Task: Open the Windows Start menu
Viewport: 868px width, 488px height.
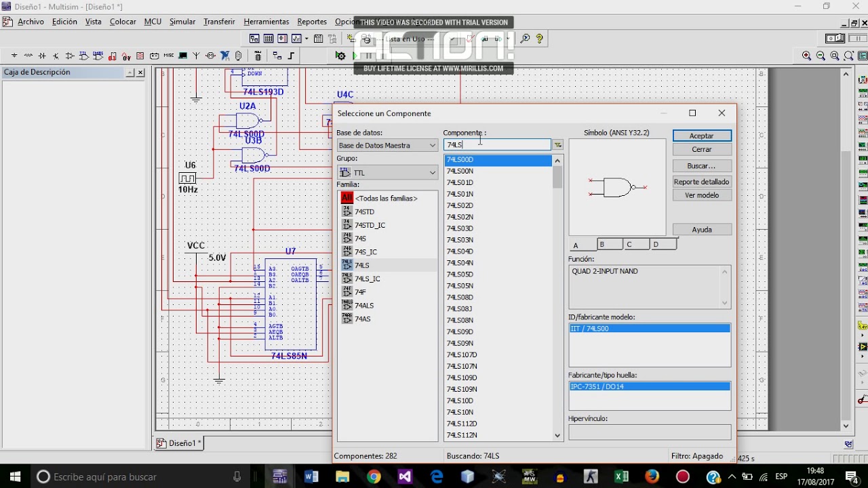Action: [x=15, y=476]
